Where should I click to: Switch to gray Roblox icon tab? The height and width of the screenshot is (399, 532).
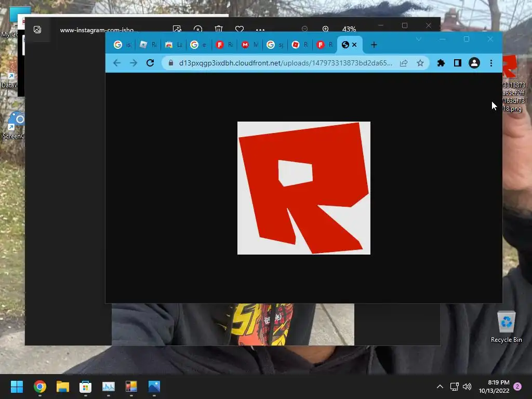pyautogui.click(x=148, y=45)
